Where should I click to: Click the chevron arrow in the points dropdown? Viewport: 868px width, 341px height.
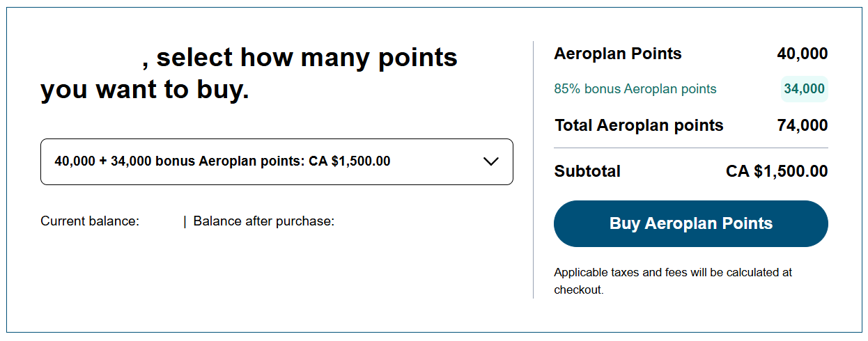[x=490, y=161]
